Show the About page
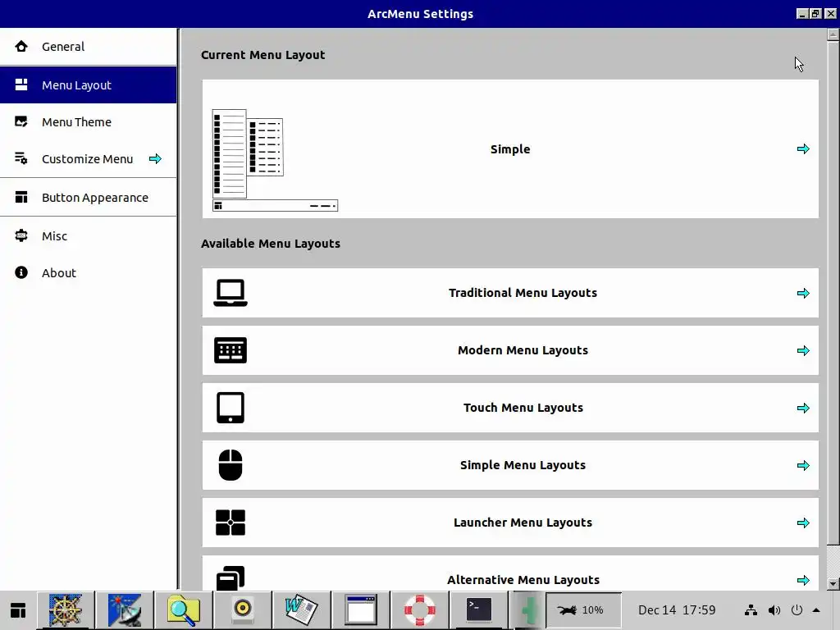 tap(89, 272)
